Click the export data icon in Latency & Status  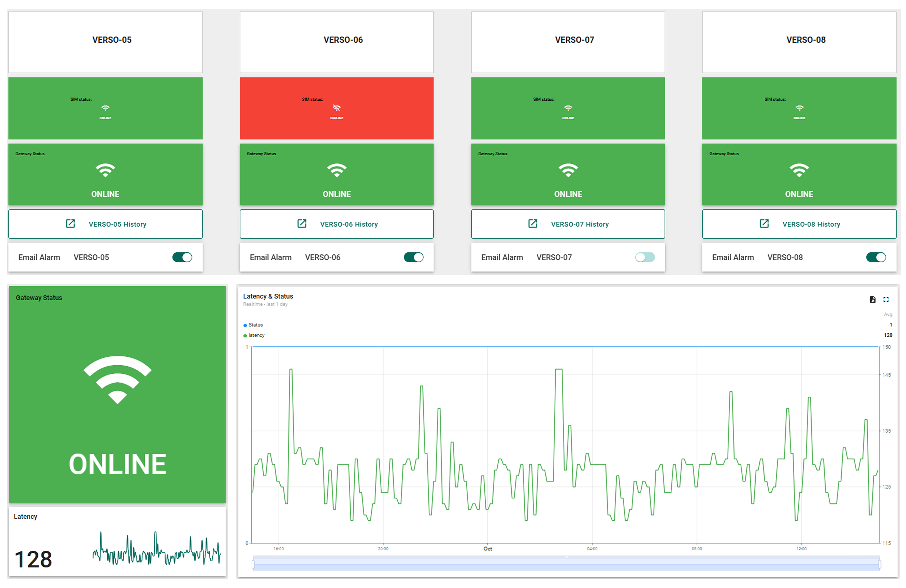(873, 299)
